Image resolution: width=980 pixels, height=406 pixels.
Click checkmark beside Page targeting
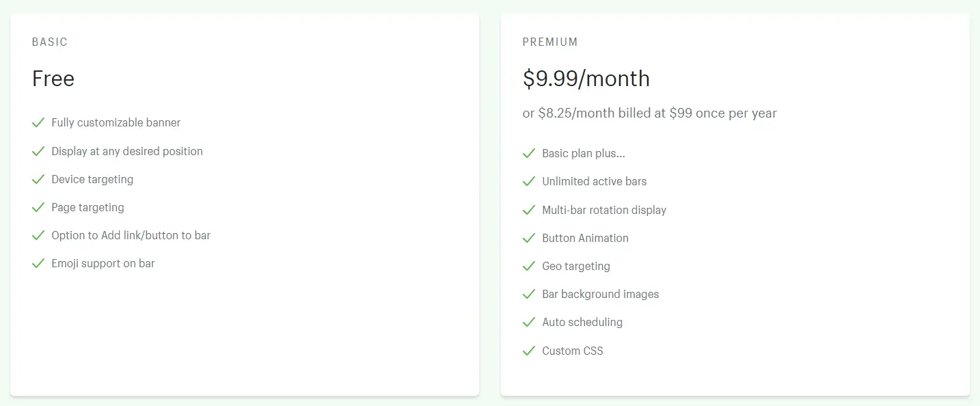point(38,208)
